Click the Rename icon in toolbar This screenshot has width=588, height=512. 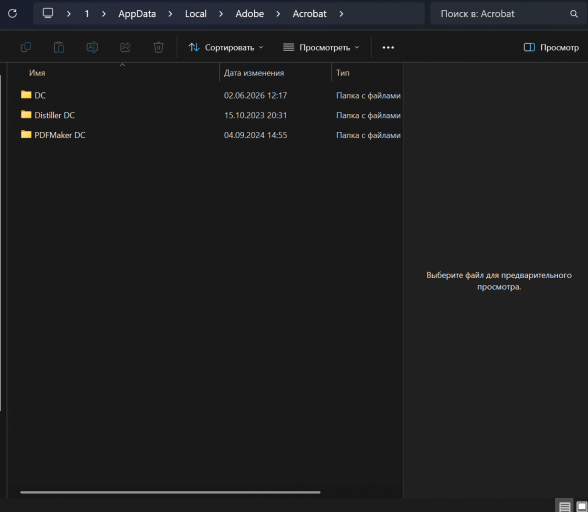click(x=92, y=47)
